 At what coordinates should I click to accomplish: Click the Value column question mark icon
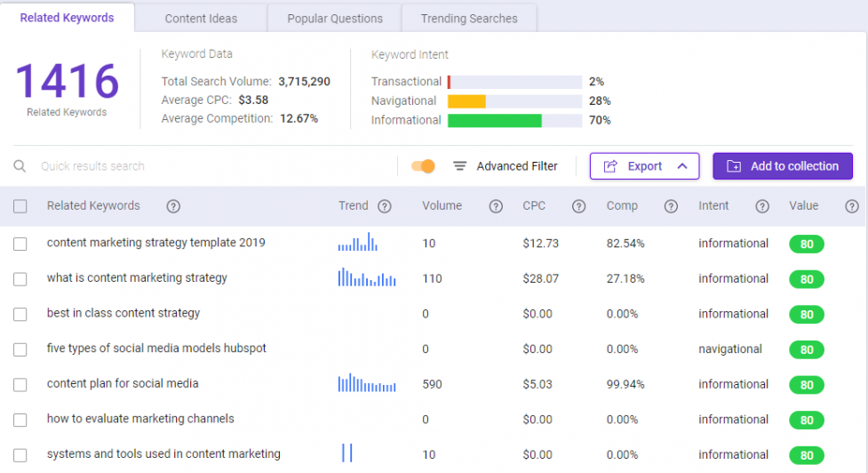[852, 206]
